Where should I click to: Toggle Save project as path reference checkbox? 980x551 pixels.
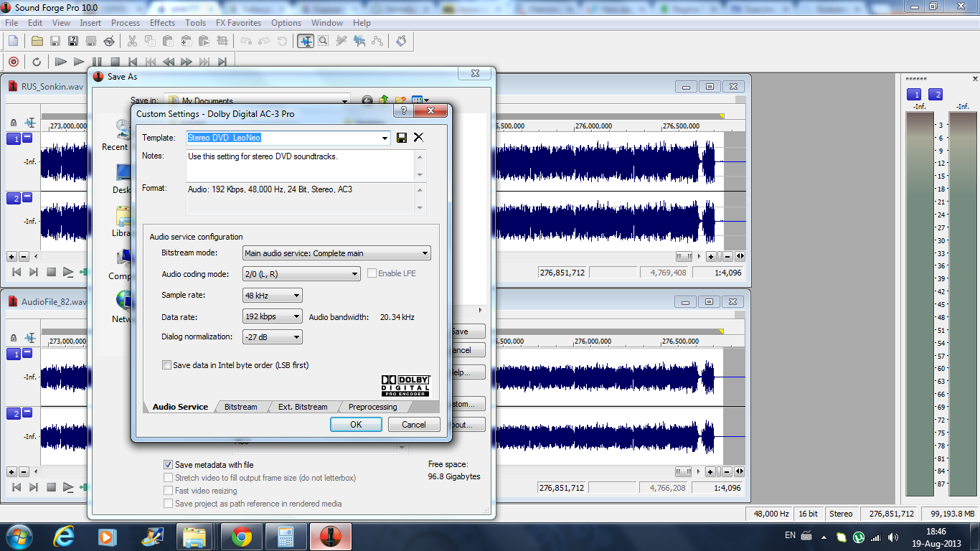pos(168,504)
